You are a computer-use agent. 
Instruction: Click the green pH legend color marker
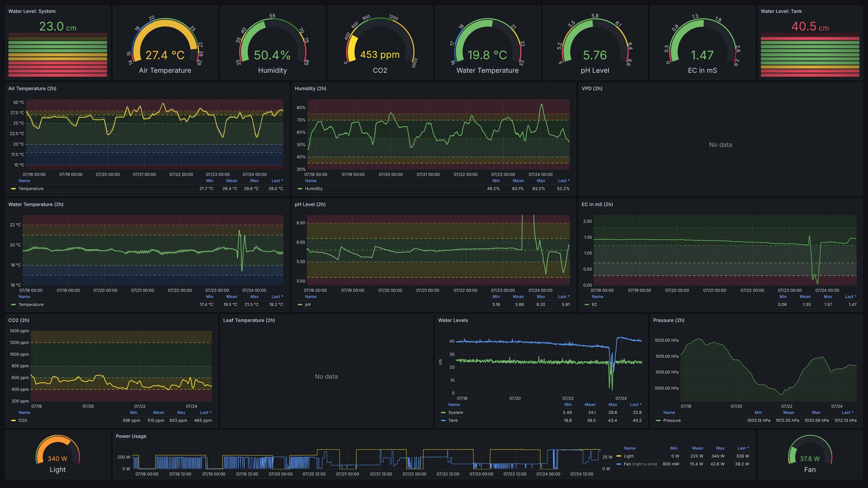[300, 305]
